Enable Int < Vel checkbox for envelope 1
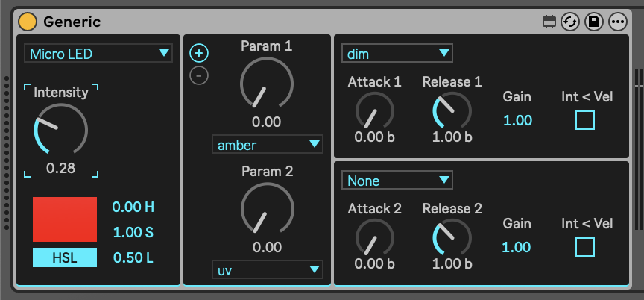Screen dimensions: 644x300 tap(585, 119)
